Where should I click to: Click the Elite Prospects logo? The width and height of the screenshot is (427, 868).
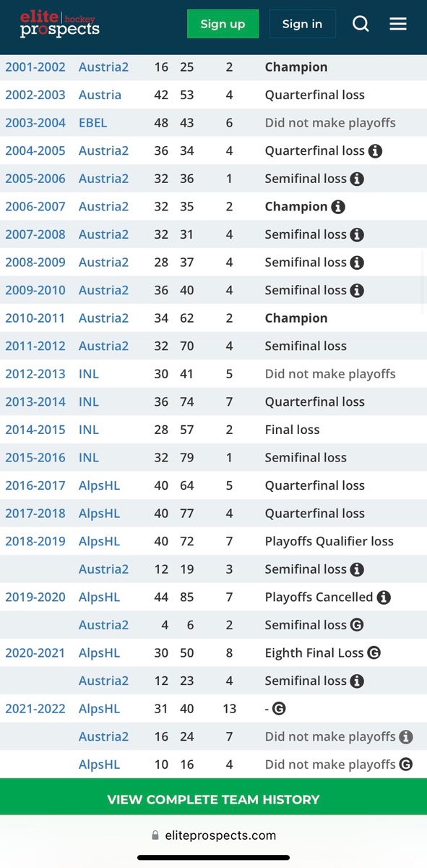coord(60,24)
